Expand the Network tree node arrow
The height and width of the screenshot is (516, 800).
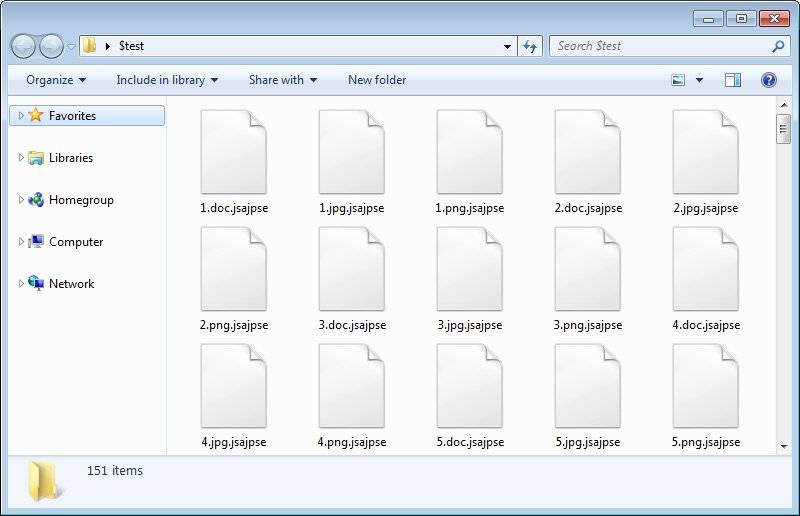[x=21, y=284]
